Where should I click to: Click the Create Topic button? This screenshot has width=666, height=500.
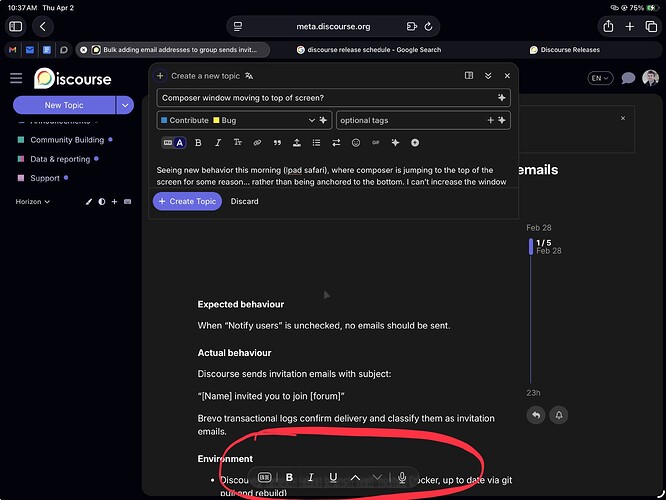point(187,201)
